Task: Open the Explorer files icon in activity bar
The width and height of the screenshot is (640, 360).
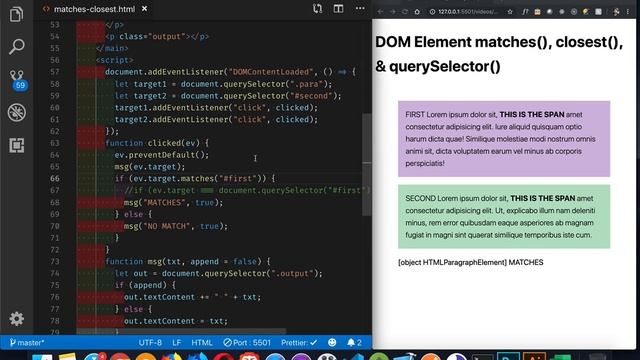Action: click(x=16, y=14)
